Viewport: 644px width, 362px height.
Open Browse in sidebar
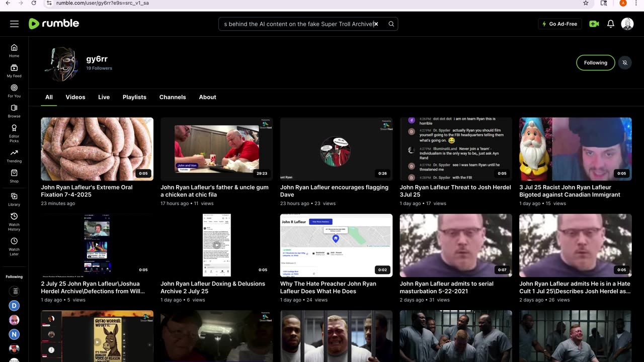pyautogui.click(x=14, y=111)
